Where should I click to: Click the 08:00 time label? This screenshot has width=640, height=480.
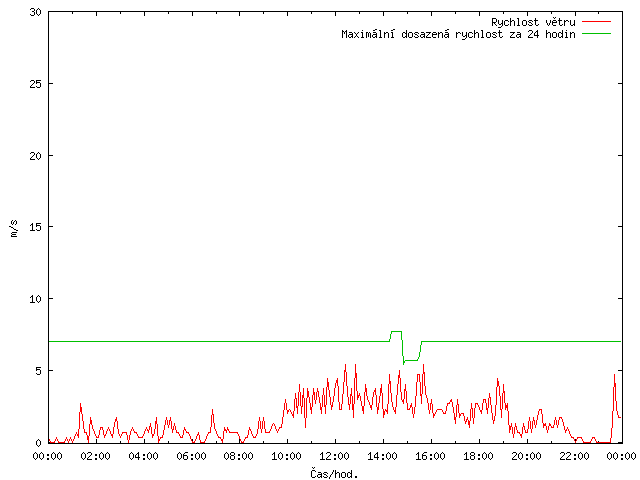point(239,456)
